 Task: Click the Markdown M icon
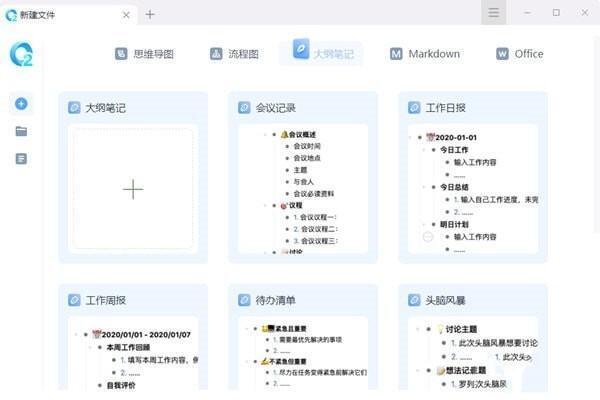[396, 54]
